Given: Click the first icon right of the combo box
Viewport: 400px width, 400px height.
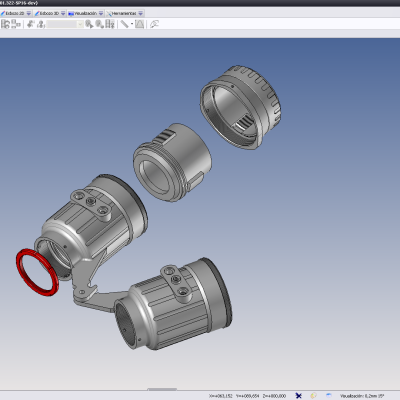Looking at the screenshot, I should (x=89, y=24).
